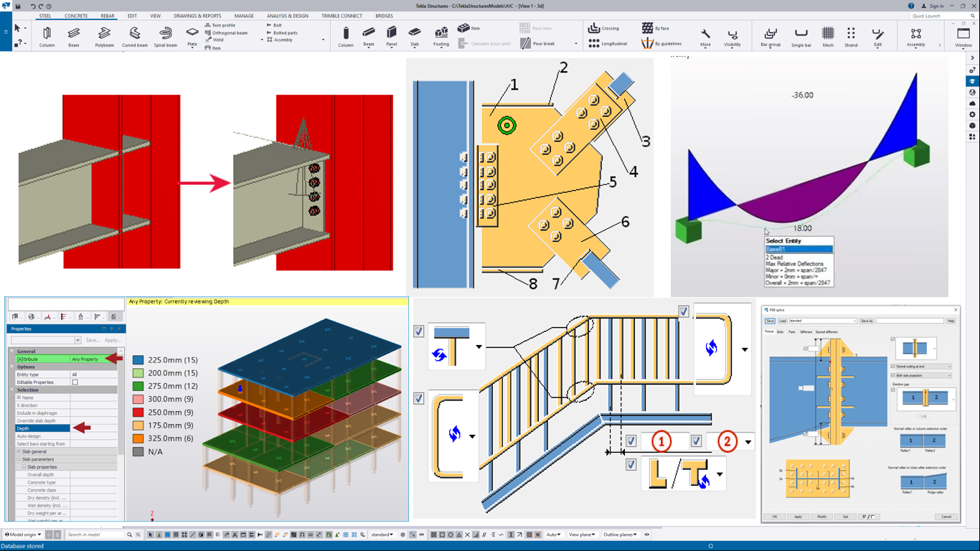Click the Pour break tool
The image size is (980, 551).
[539, 44]
